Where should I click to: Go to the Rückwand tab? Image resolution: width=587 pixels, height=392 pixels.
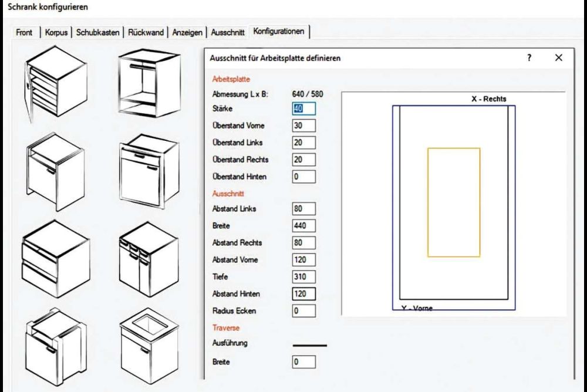[x=146, y=32]
